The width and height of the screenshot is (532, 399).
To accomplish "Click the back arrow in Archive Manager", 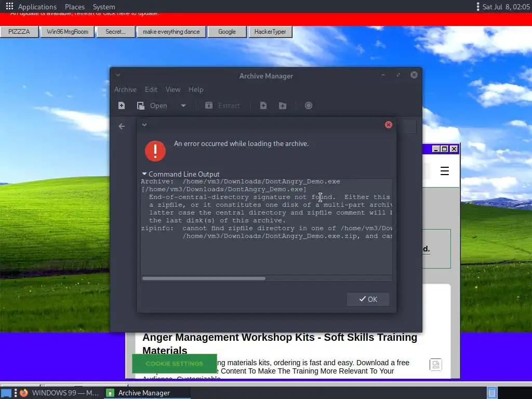I will 122,126.
